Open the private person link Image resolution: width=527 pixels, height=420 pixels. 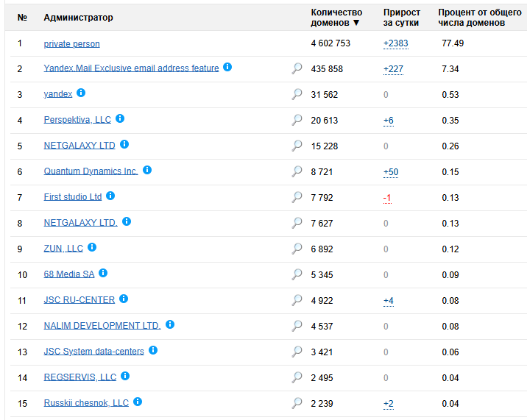[71, 43]
